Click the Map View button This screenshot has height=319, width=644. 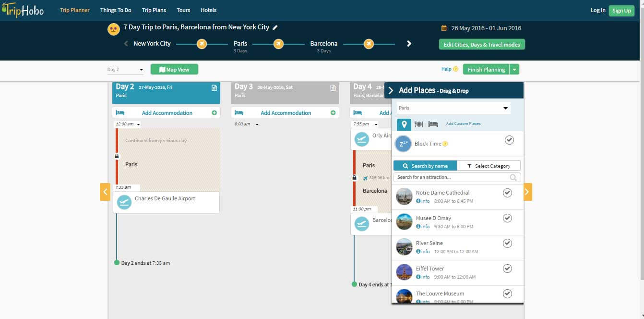174,70
